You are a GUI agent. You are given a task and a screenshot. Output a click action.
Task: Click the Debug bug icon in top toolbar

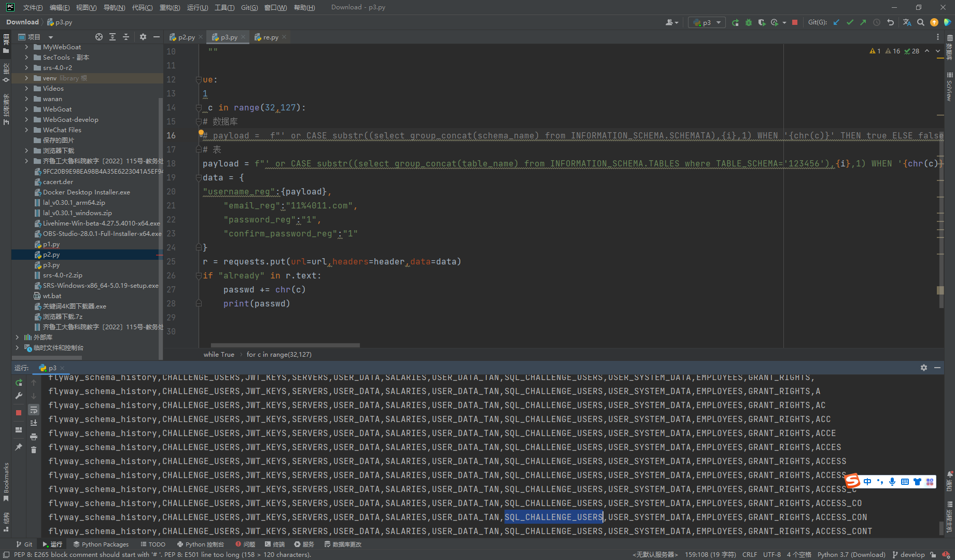(x=748, y=22)
